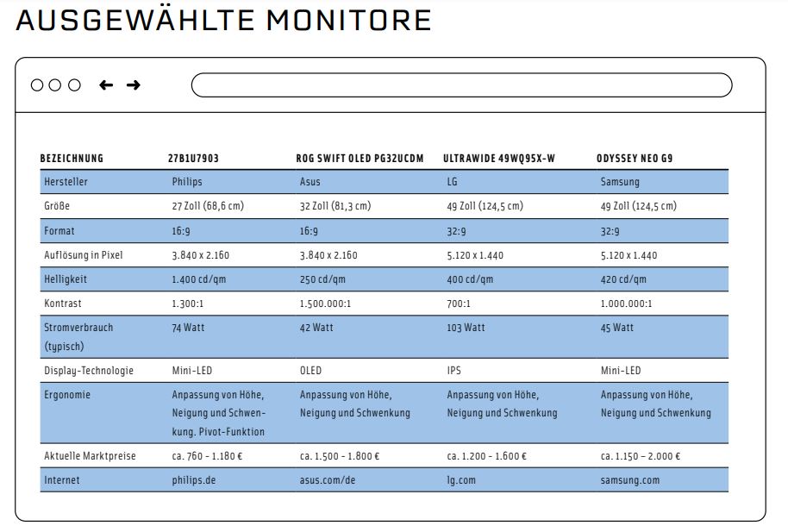Select the Odyssey Neo G9 header
Screen dimensions: 788x532
[x=635, y=159]
